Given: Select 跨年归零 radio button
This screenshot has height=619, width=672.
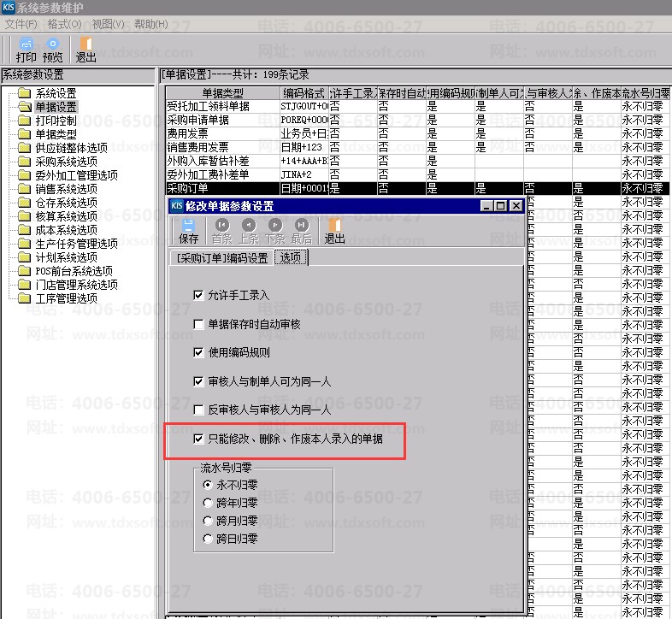Looking at the screenshot, I should tap(208, 503).
